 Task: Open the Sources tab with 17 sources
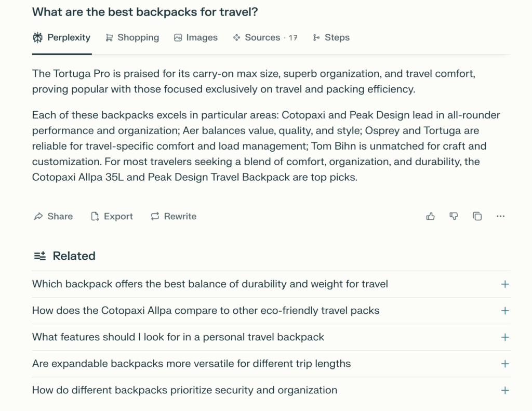pyautogui.click(x=265, y=37)
